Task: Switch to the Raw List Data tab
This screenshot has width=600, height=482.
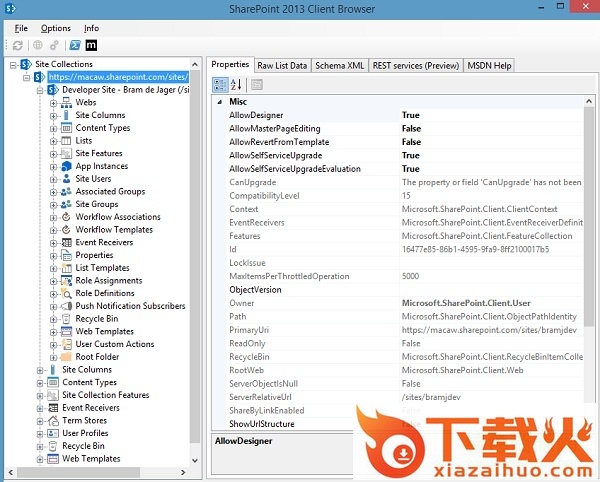Action: pos(282,65)
